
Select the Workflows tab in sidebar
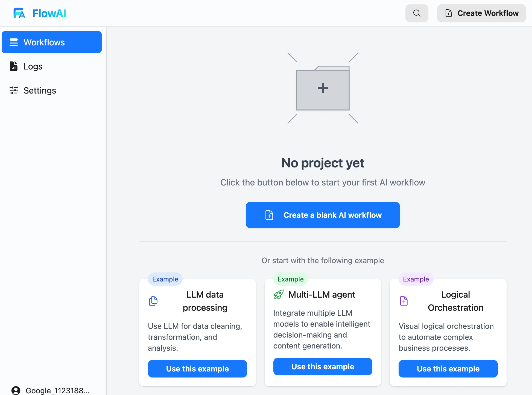[51, 42]
